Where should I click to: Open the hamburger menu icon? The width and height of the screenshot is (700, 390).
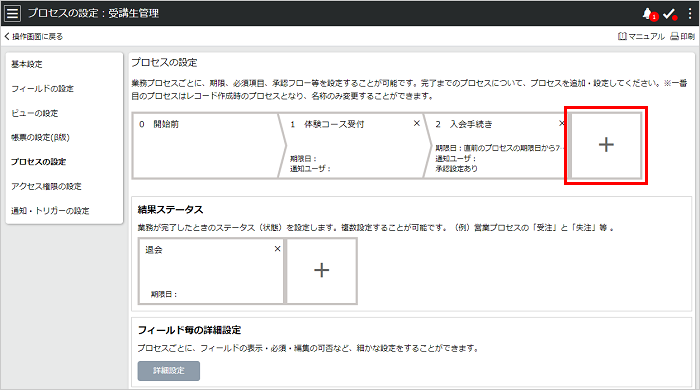[12, 13]
